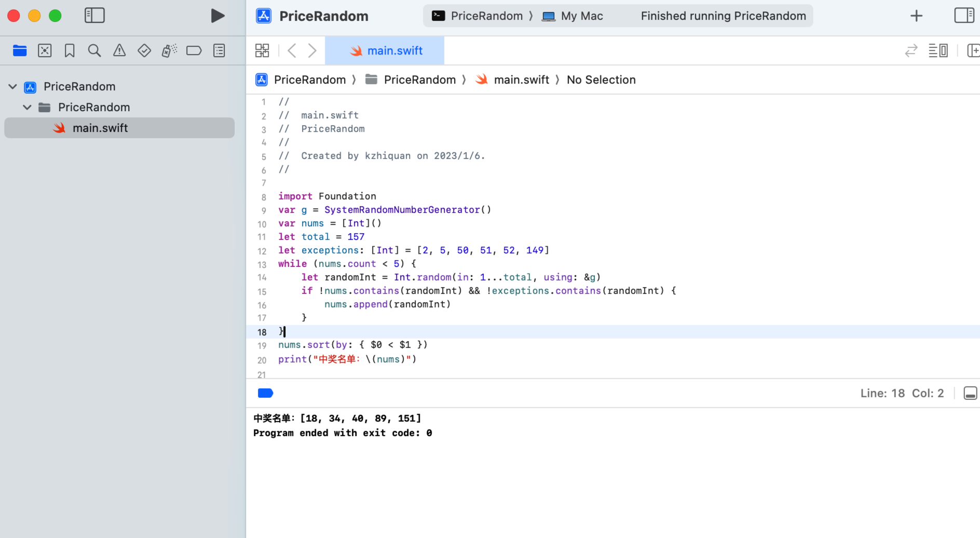Click the exceptions array declaration
Viewport: 980px width, 538px height.
414,250
